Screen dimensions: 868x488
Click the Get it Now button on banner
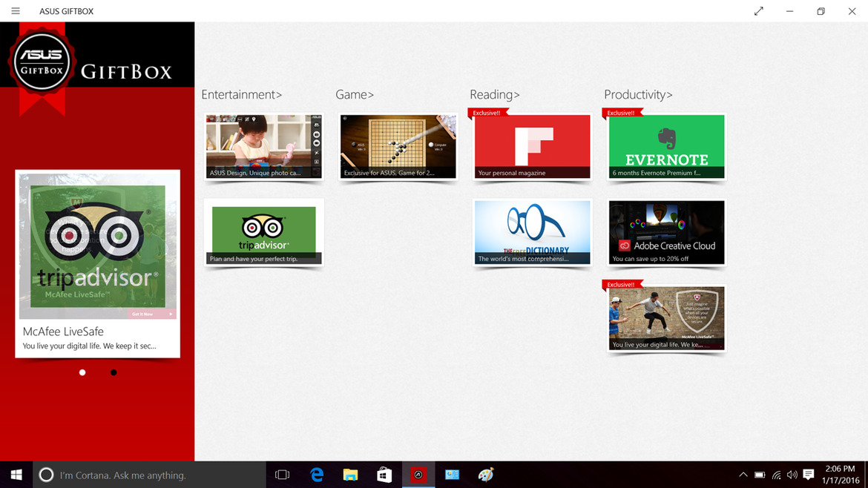click(152, 314)
